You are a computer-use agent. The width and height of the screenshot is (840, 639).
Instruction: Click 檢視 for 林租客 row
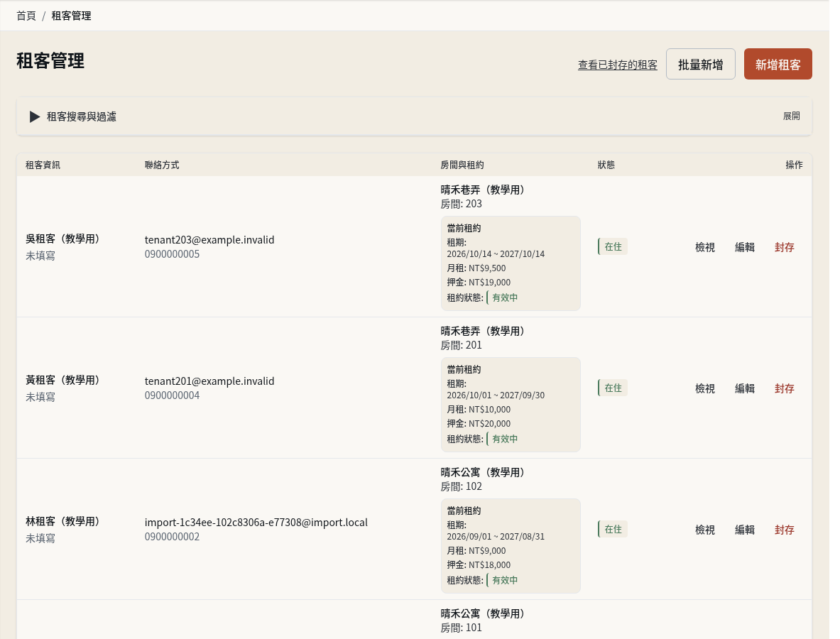pos(704,530)
